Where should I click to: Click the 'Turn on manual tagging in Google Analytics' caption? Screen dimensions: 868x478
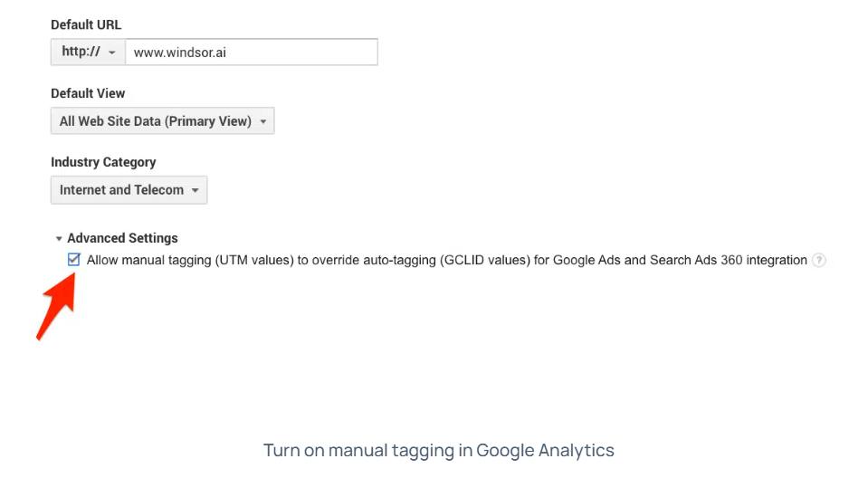pos(438,450)
